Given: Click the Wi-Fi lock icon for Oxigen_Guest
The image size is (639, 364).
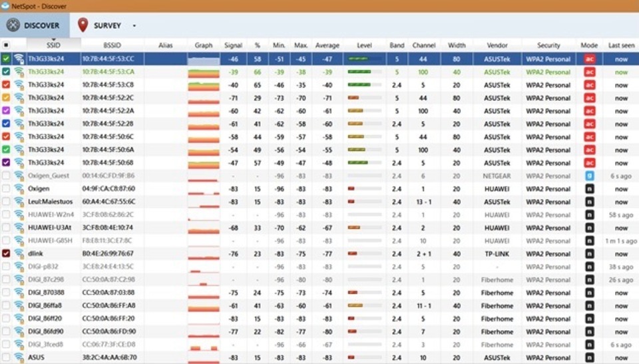Looking at the screenshot, I should pyautogui.click(x=19, y=176).
